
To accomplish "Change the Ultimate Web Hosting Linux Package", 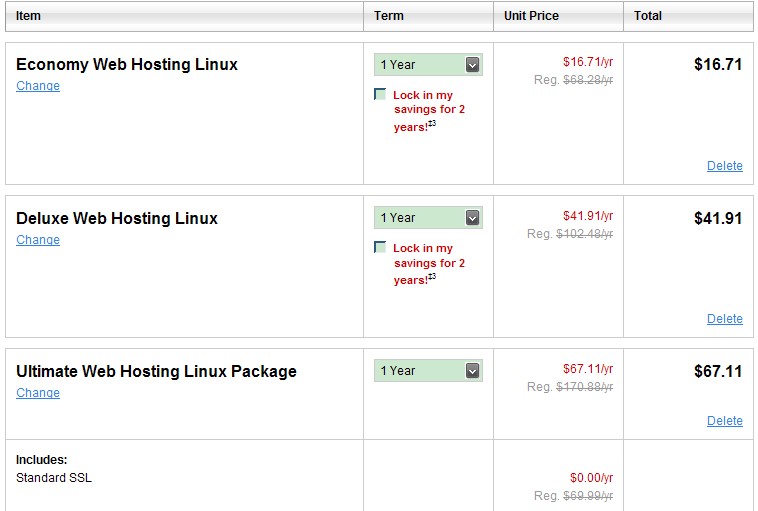I will coord(38,393).
